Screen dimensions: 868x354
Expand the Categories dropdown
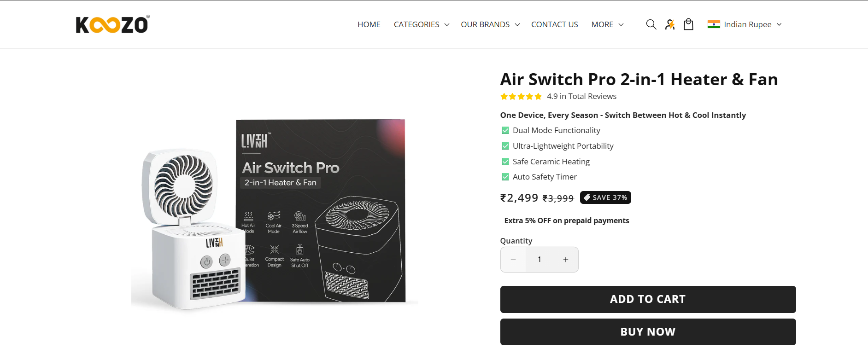tap(422, 24)
